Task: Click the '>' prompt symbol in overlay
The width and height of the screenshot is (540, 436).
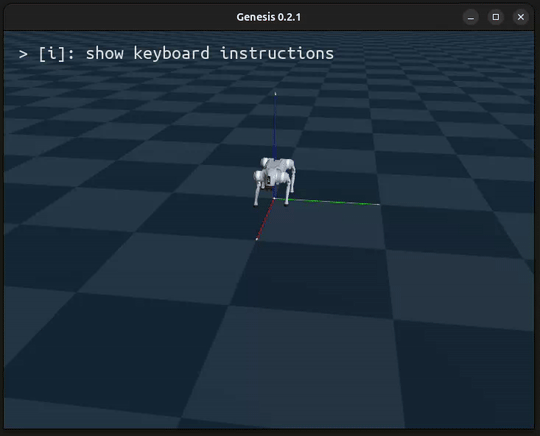Action: click(x=23, y=54)
